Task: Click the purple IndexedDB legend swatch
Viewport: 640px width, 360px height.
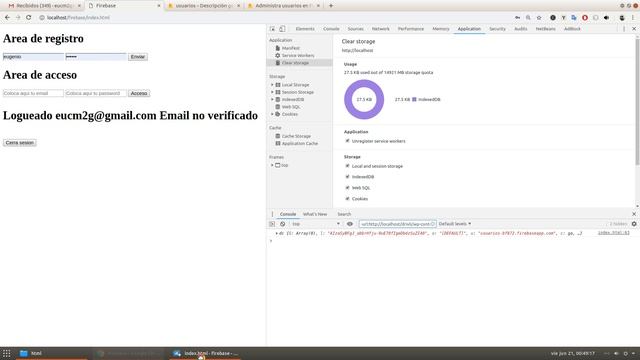Action: (x=414, y=100)
